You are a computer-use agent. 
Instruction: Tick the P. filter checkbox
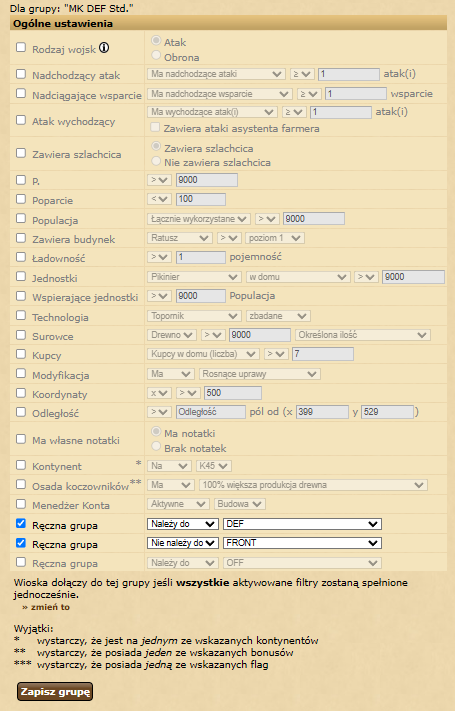point(21,180)
